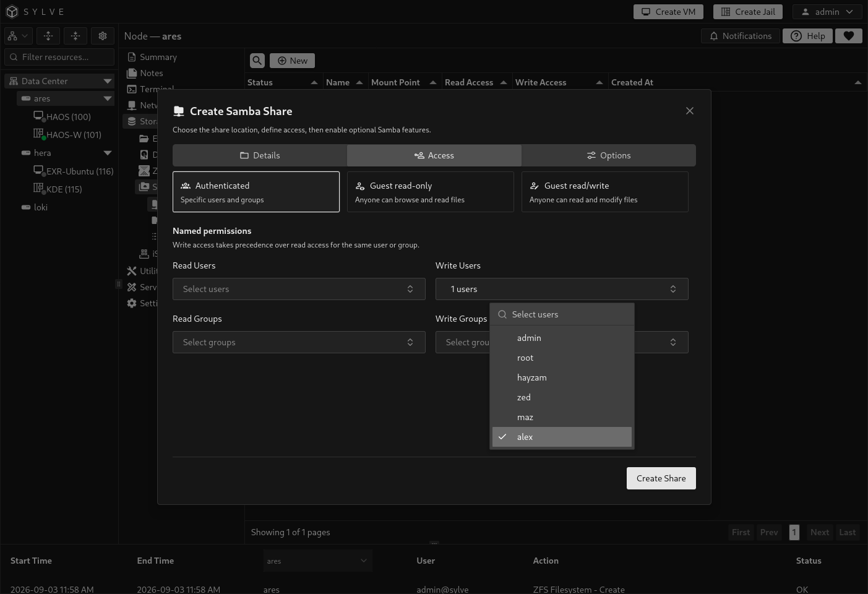The height and width of the screenshot is (594, 868).
Task: Open the Help button
Action: tap(808, 36)
